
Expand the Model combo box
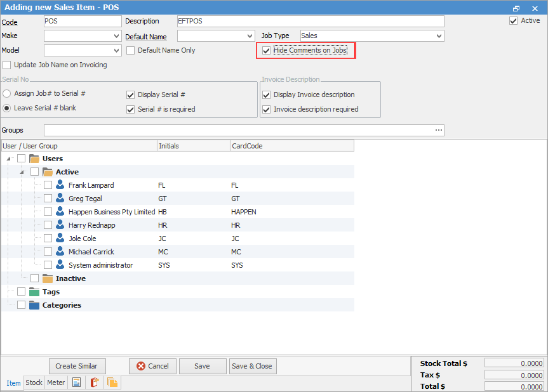click(116, 50)
